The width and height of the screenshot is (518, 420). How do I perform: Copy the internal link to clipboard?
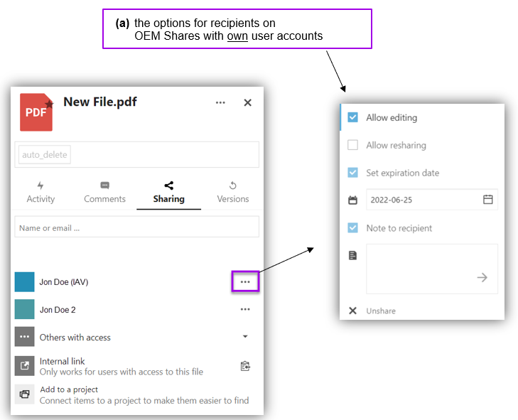tap(245, 366)
